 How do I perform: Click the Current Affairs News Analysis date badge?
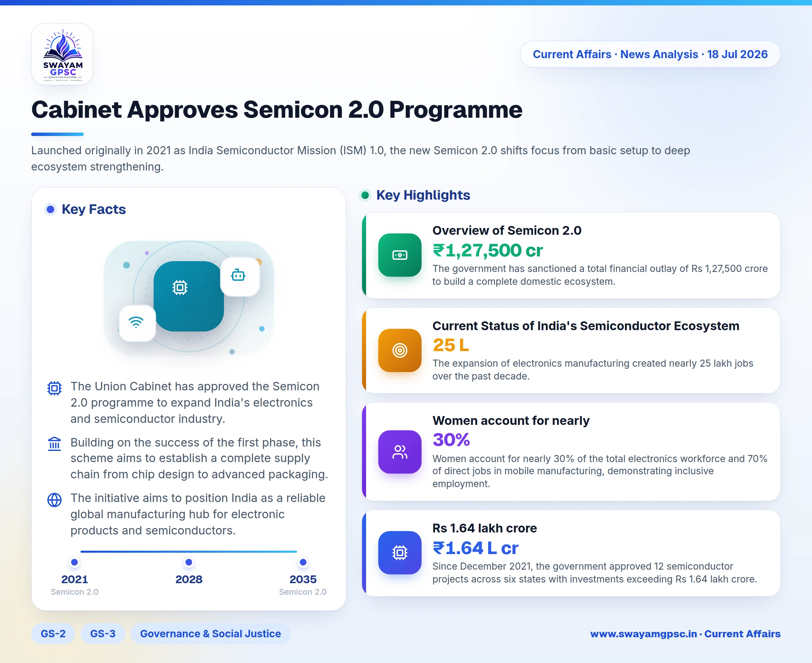click(650, 54)
